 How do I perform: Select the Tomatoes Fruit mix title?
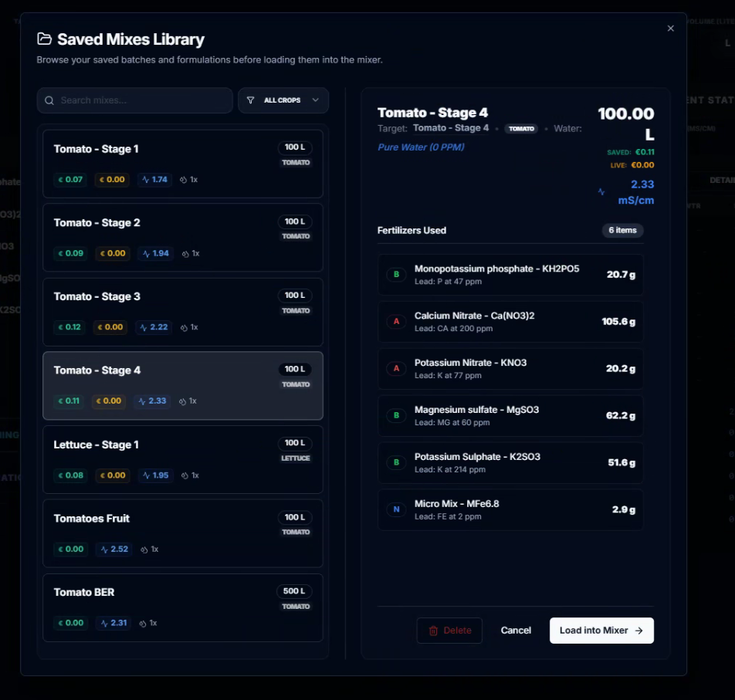(91, 518)
